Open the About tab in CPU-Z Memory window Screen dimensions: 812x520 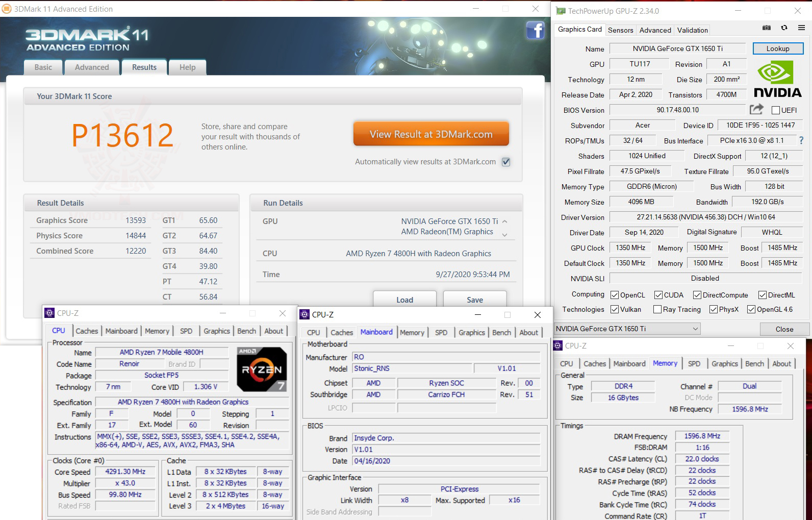tap(782, 364)
